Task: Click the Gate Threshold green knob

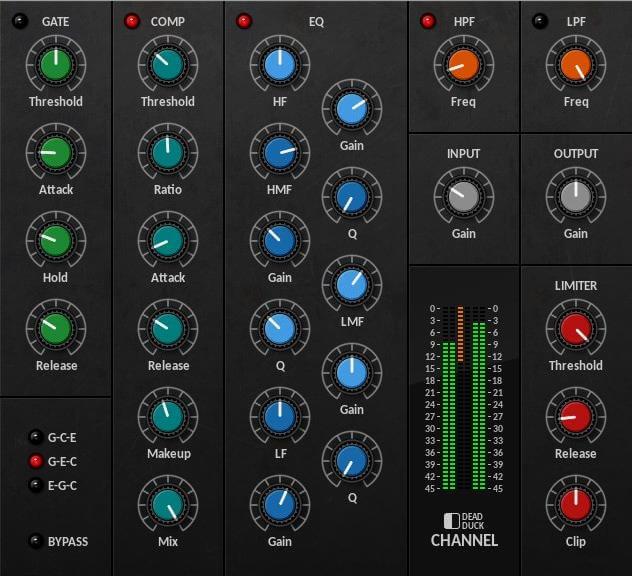Action: (56, 65)
